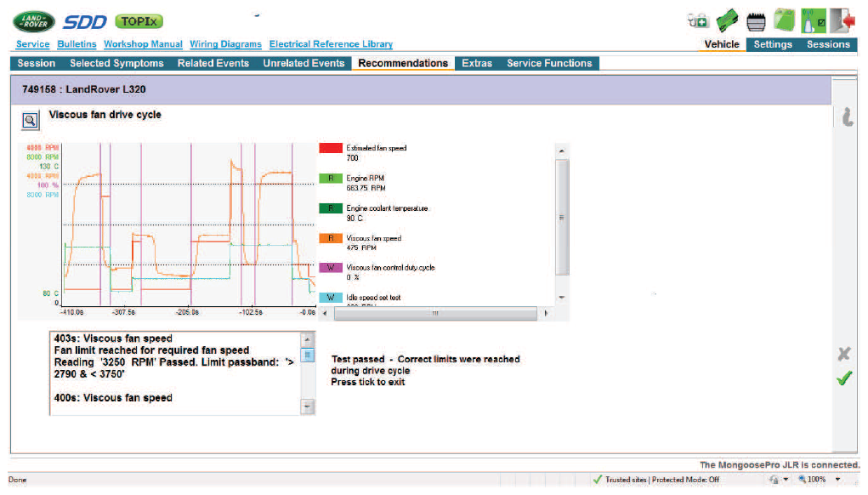Select the Recommendations tab

point(403,63)
